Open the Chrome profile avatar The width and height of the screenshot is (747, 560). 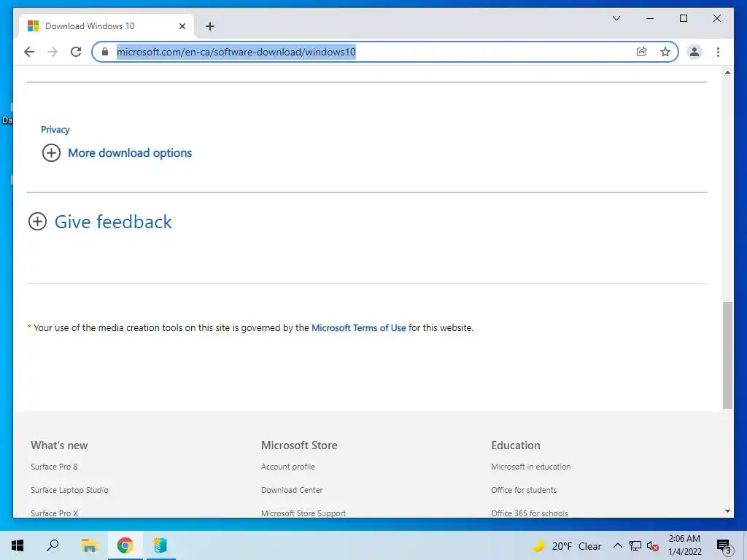694,52
